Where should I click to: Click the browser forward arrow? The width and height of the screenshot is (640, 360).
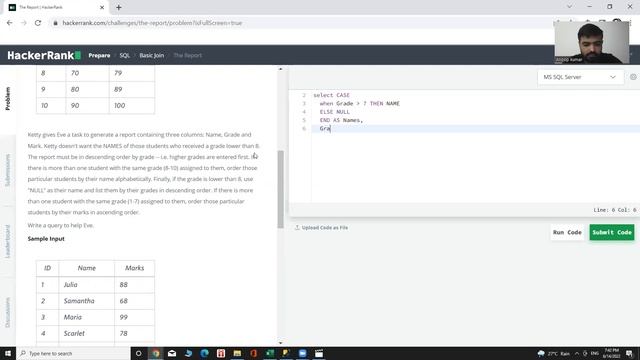(x=24, y=23)
